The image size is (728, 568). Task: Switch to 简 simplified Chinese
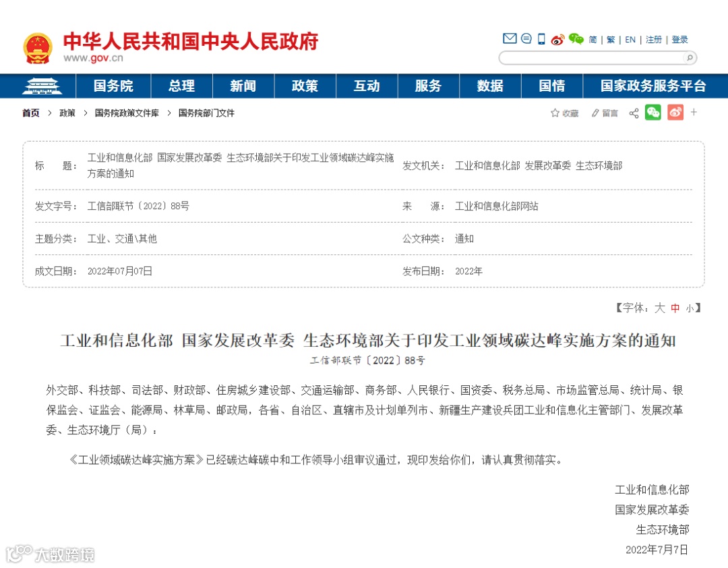(593, 40)
